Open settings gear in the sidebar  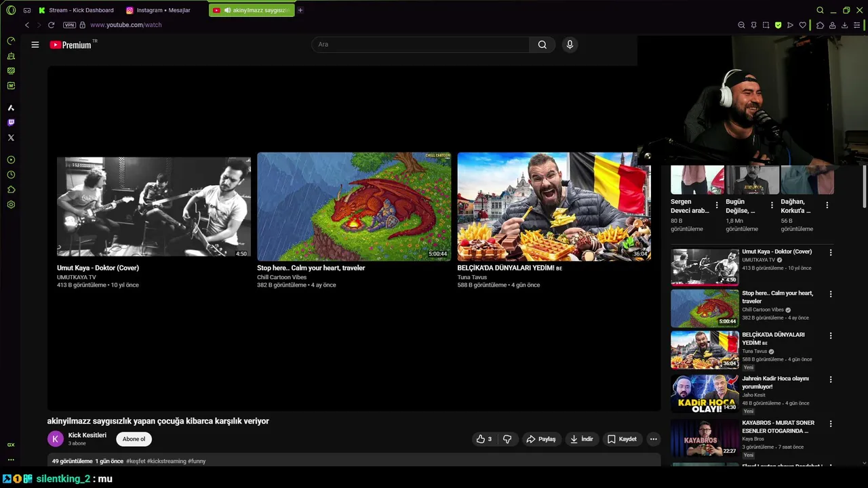[x=11, y=205]
